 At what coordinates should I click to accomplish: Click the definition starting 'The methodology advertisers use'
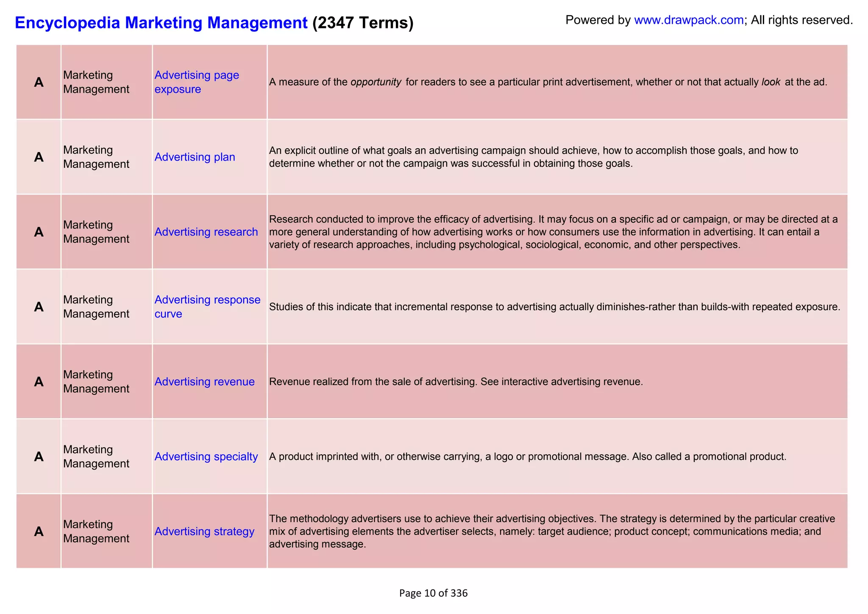pyautogui.click(x=552, y=531)
